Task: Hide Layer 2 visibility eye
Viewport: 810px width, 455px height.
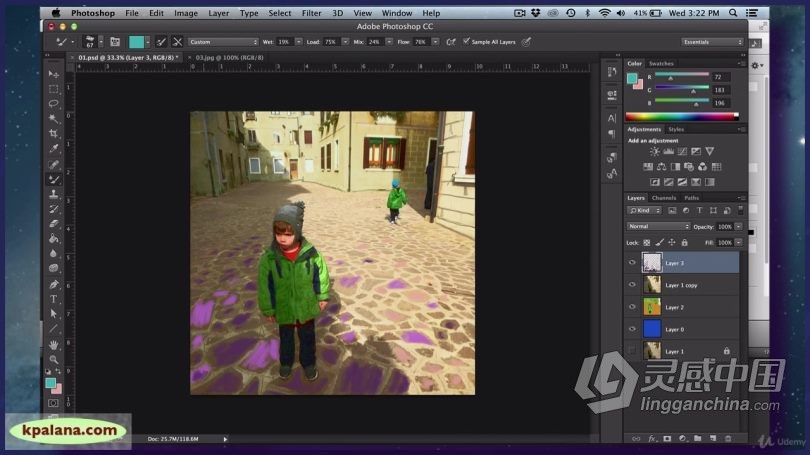Action: (632, 307)
